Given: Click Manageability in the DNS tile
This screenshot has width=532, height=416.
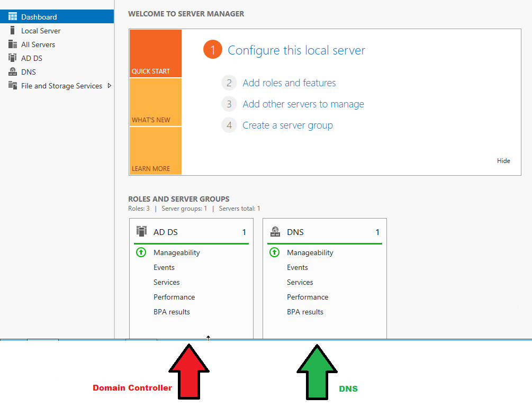Looking at the screenshot, I should 310,252.
